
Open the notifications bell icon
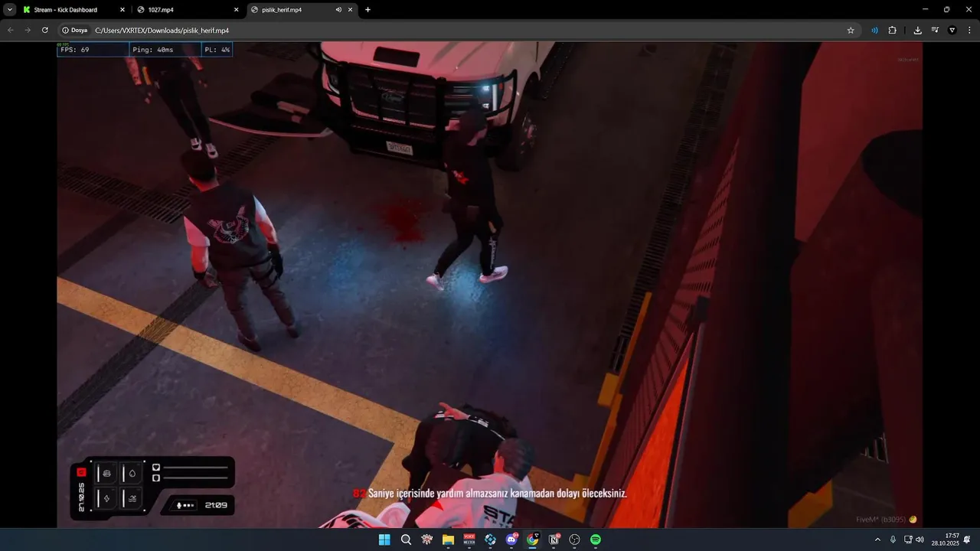click(968, 540)
